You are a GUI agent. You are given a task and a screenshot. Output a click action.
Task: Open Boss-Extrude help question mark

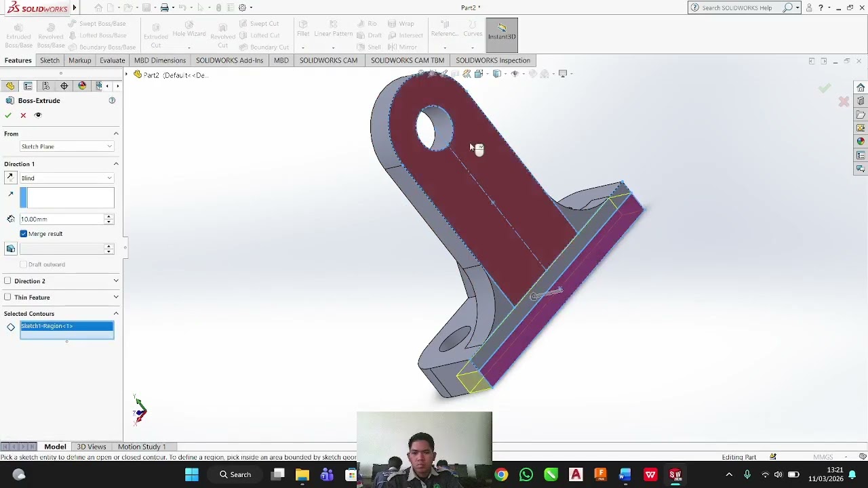[112, 100]
